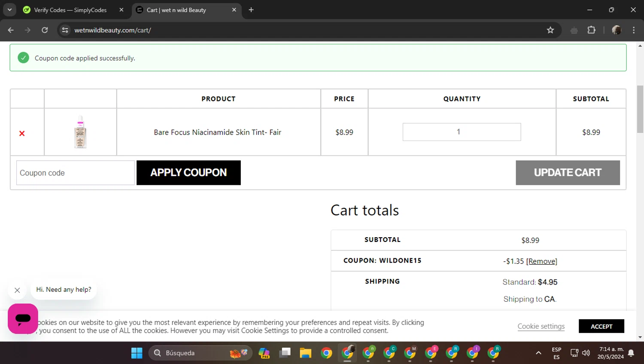Click the page vertical scrollbar thumb
644x364 pixels.
(640, 109)
